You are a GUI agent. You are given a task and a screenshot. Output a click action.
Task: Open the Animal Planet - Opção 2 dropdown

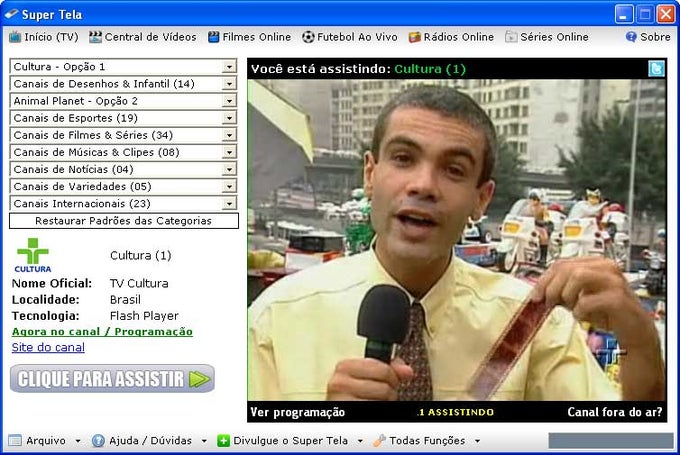click(229, 101)
